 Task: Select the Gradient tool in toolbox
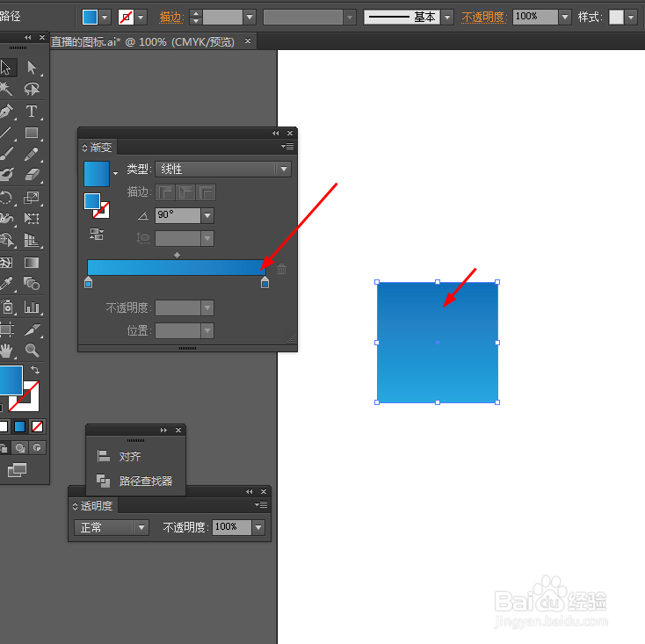click(32, 263)
